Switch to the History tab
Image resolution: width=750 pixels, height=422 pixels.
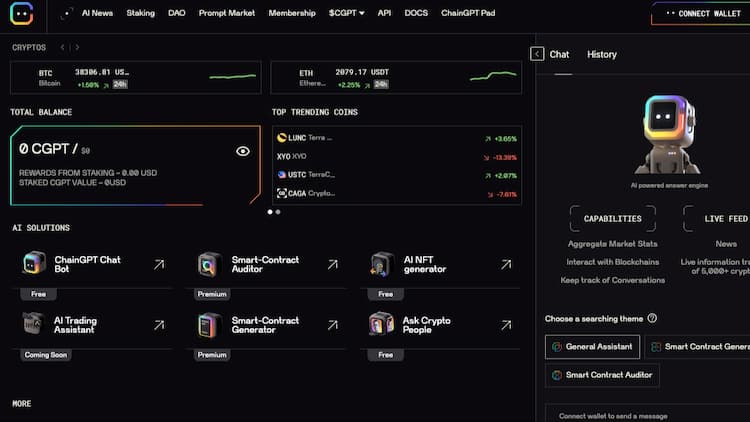click(601, 54)
